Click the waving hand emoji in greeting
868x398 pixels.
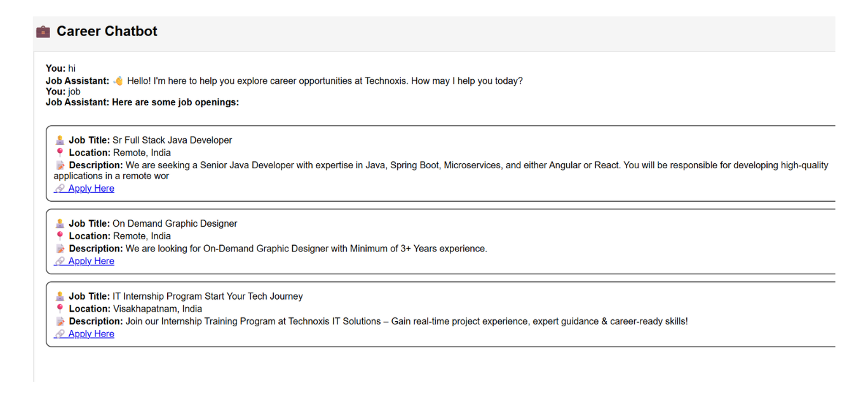pos(118,81)
